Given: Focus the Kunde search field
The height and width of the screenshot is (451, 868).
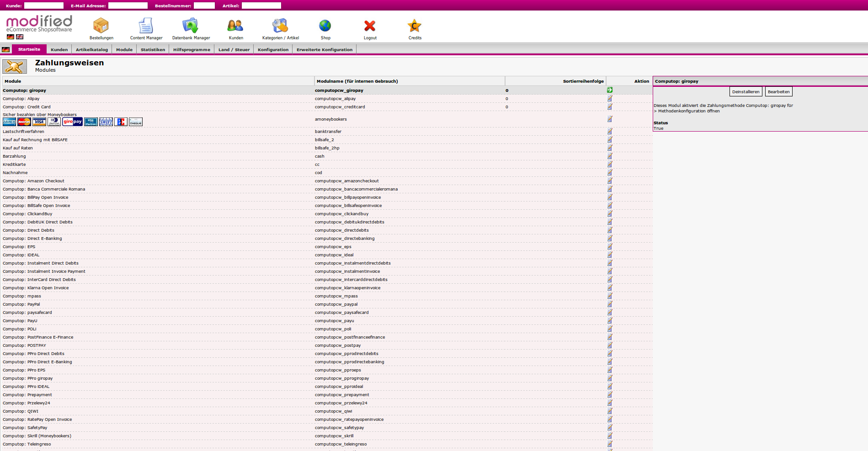Looking at the screenshot, I should 44,5.
